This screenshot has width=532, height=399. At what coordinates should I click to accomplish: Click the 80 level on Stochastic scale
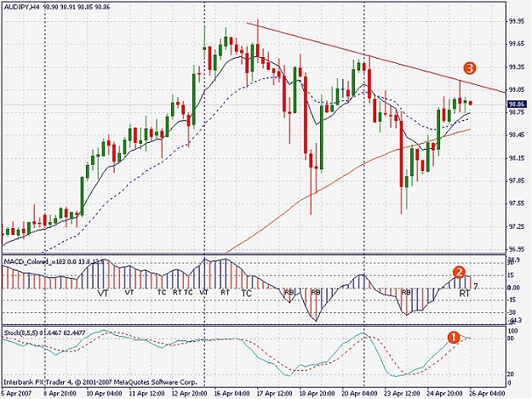(x=512, y=339)
